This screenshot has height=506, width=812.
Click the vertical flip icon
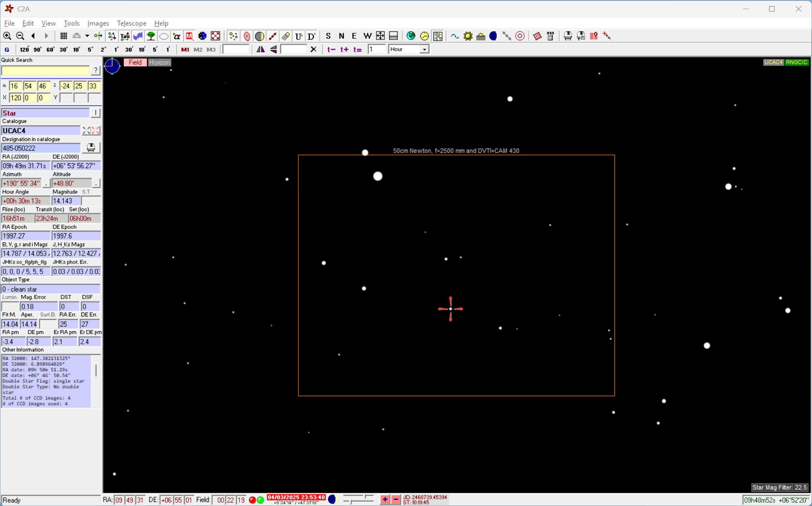[273, 49]
